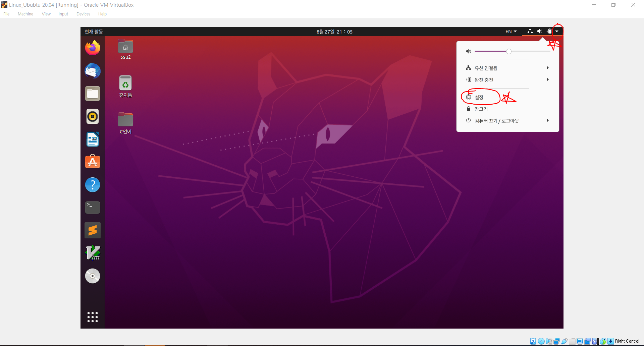Toggle the system menu arrow
This screenshot has width=644, height=346.
click(x=557, y=31)
